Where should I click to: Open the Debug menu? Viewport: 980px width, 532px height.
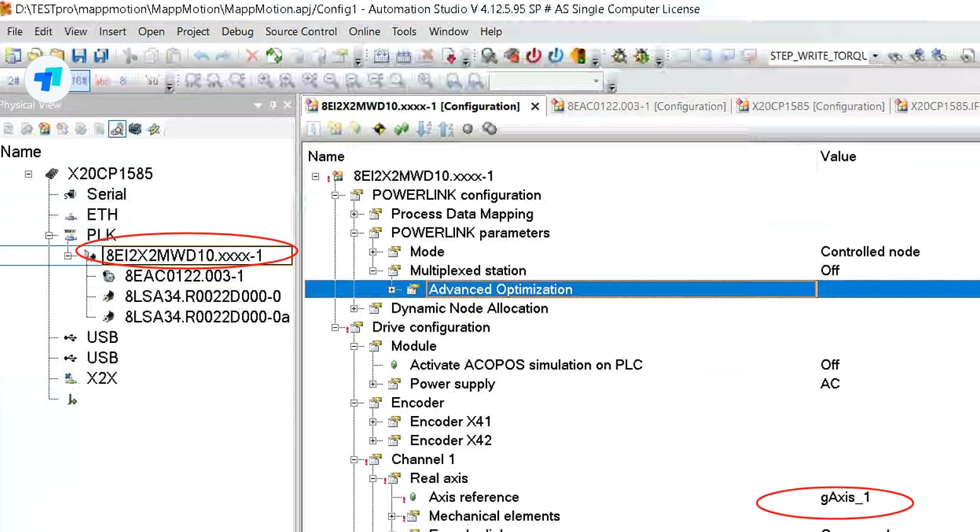coord(238,32)
